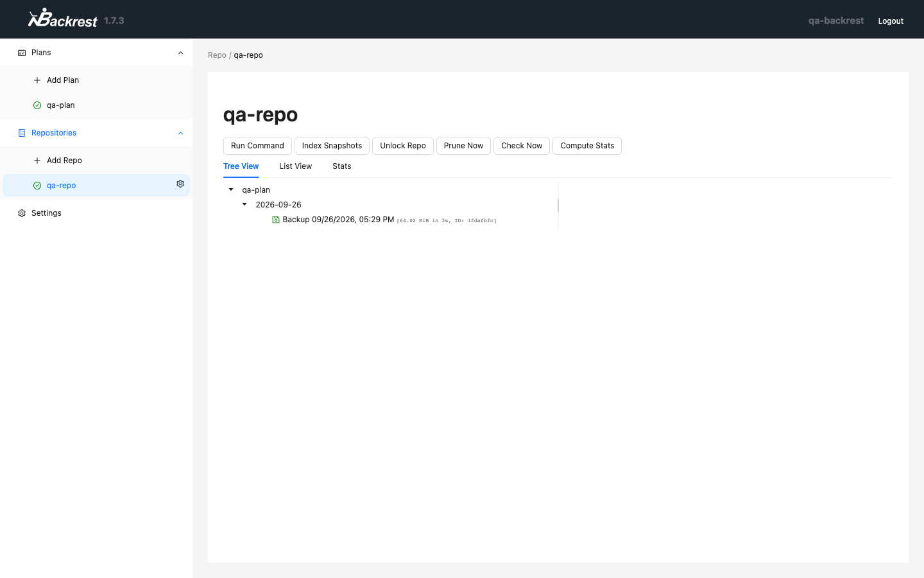Click the Repositories database icon
The height and width of the screenshot is (578, 924).
[22, 133]
